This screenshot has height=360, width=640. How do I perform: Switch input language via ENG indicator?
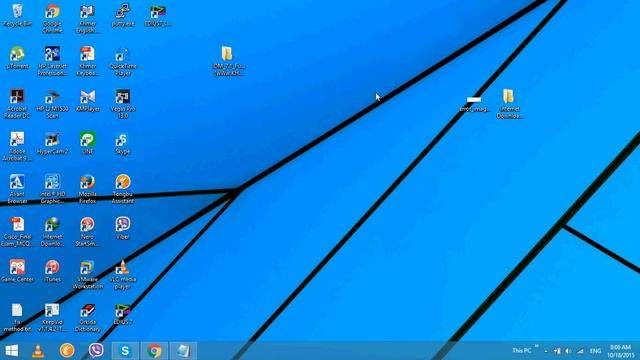pos(596,351)
